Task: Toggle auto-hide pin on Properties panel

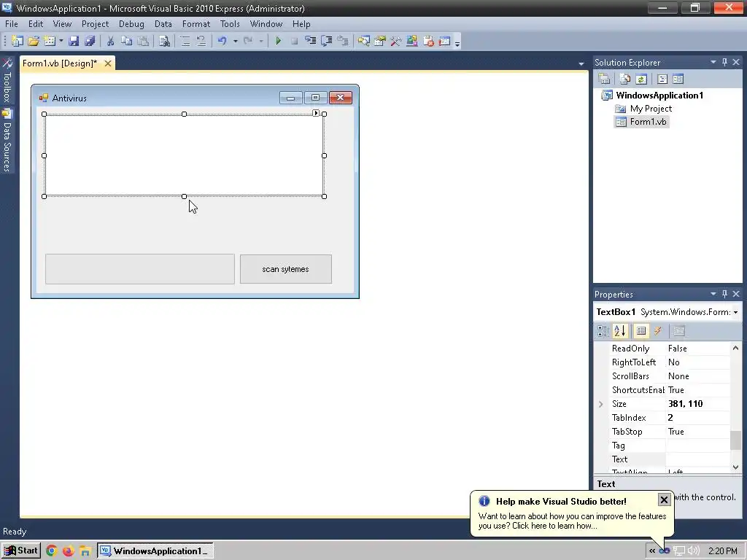Action: (x=724, y=294)
